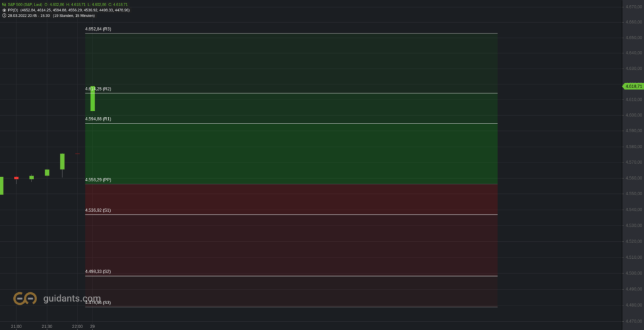Viewport: 644px width, 330px height.
Task: Click the clock icon next to date range
Action: (x=4, y=15)
